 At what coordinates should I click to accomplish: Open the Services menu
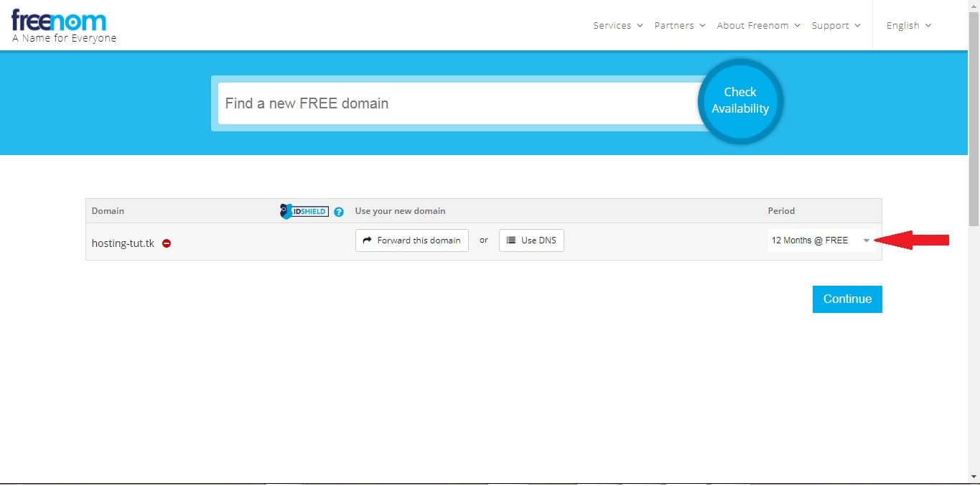(x=617, y=25)
